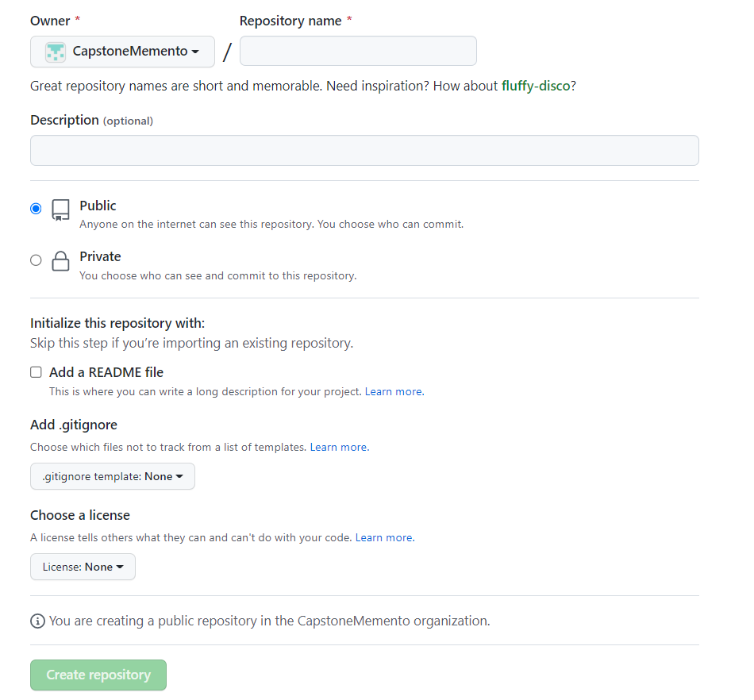Enable the Add a README file checkbox
This screenshot has height=700, width=754.
click(x=36, y=372)
